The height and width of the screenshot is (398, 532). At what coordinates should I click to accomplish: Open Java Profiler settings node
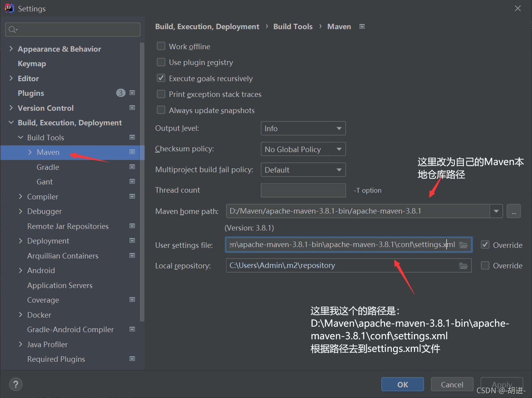point(47,344)
